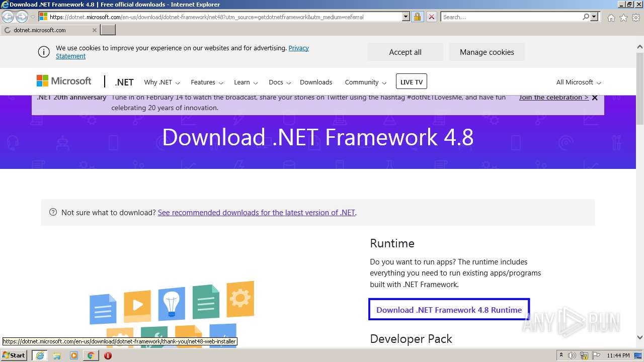Click the 'Download .NET Framework 4.8' page title
This screenshot has height=362, width=644.
coord(318,137)
